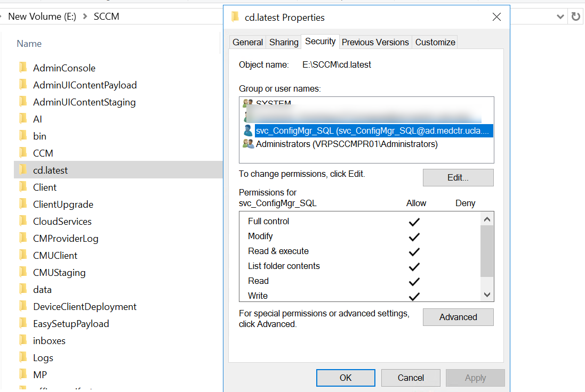Open the CCM folder
This screenshot has height=392, width=585.
pos(43,153)
